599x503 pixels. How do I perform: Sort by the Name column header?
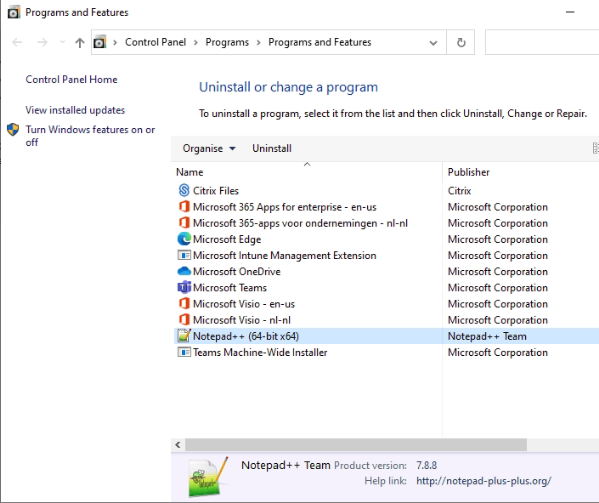tap(307, 172)
